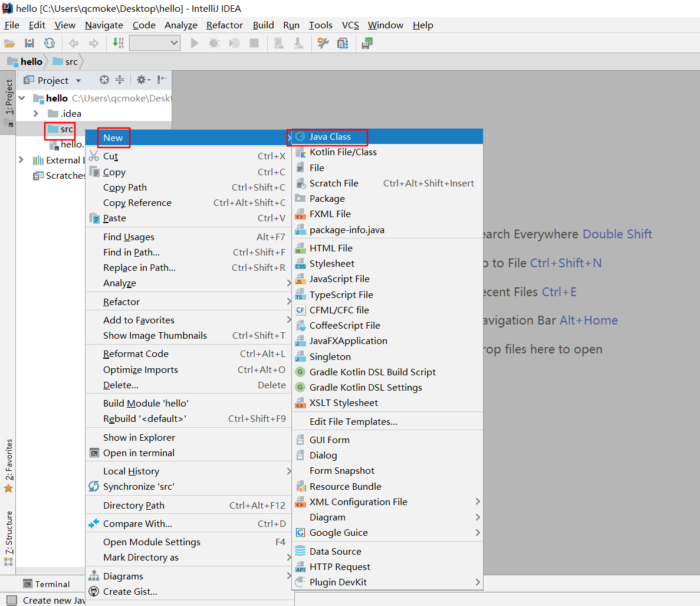This screenshot has height=606, width=700.
Task: Choose Scratch File in the New submenu
Action: [387, 183]
